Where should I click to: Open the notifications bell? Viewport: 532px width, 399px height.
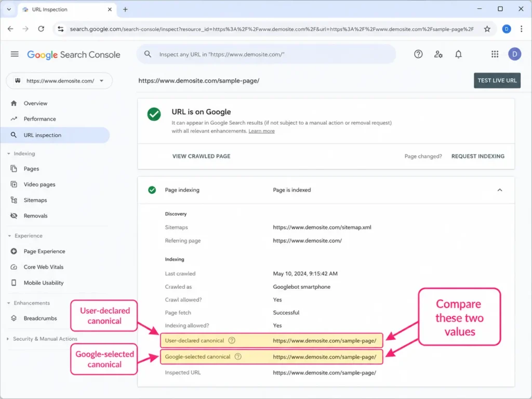pyautogui.click(x=458, y=54)
